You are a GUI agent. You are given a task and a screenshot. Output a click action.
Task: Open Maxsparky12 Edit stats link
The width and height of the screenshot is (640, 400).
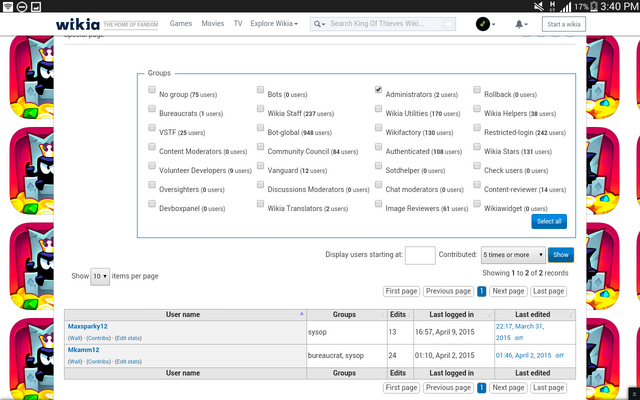coord(128,338)
